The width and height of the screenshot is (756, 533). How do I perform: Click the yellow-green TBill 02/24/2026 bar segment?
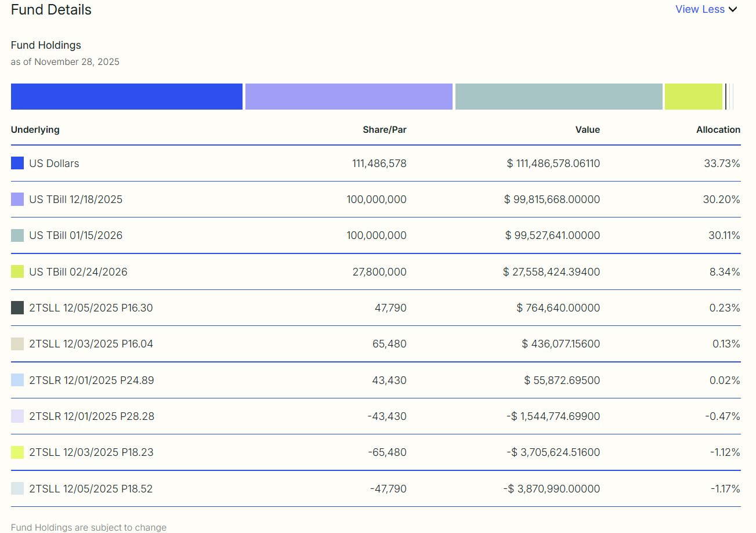693,96
